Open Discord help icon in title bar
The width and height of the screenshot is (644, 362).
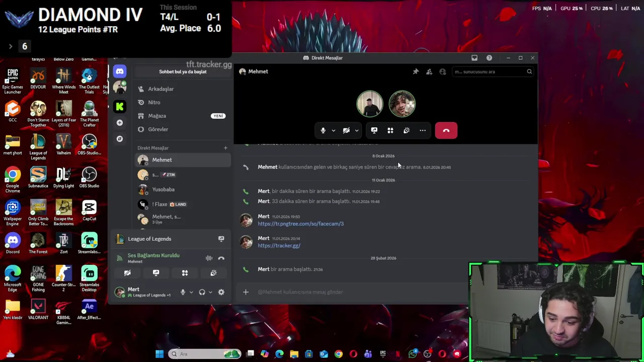489,58
